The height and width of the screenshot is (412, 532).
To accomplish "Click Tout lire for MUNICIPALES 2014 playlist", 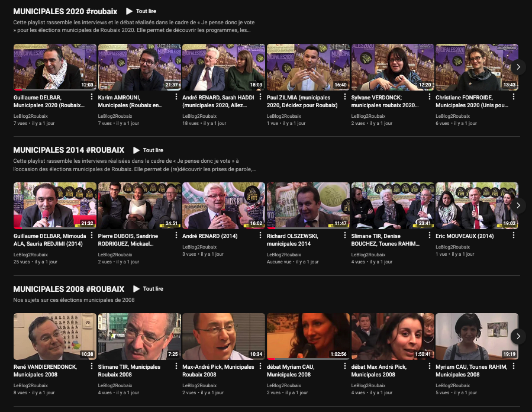I will pyautogui.click(x=148, y=150).
